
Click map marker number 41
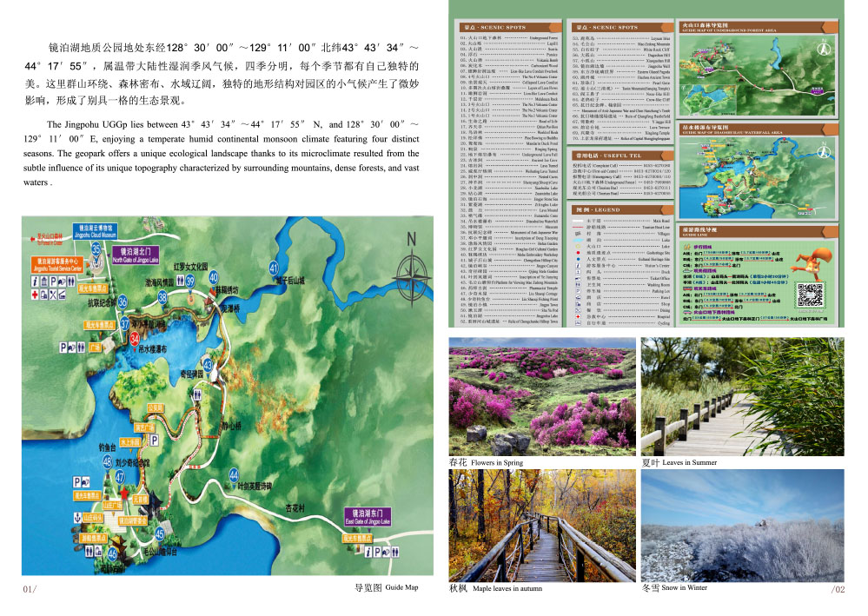275,268
